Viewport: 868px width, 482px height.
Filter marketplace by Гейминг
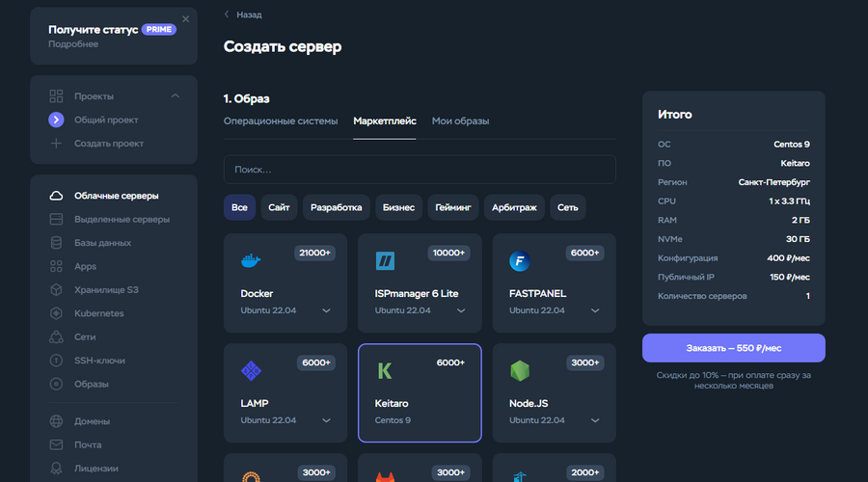[x=453, y=207]
